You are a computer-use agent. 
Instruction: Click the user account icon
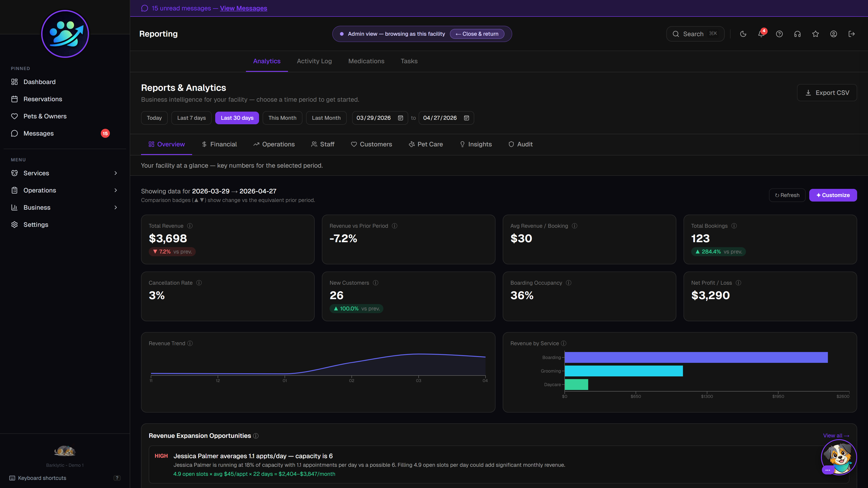[834, 34]
